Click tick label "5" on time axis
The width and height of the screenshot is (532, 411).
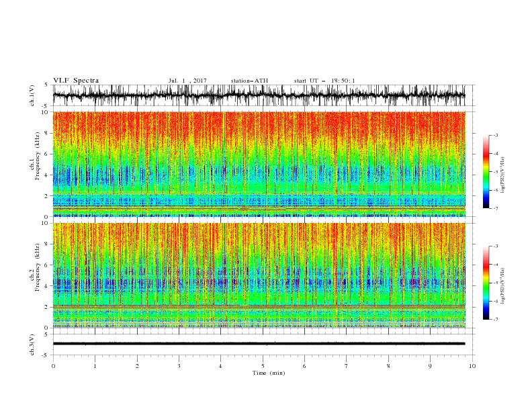click(x=263, y=366)
